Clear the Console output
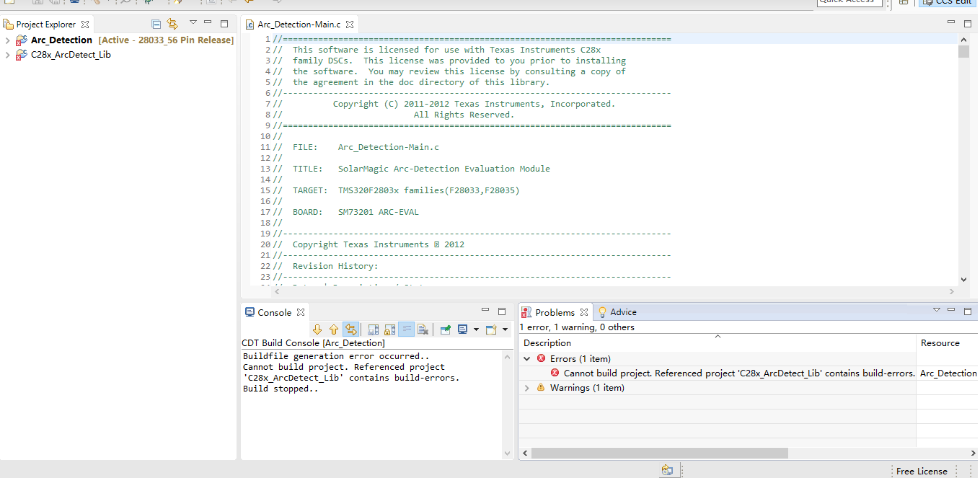 click(423, 329)
